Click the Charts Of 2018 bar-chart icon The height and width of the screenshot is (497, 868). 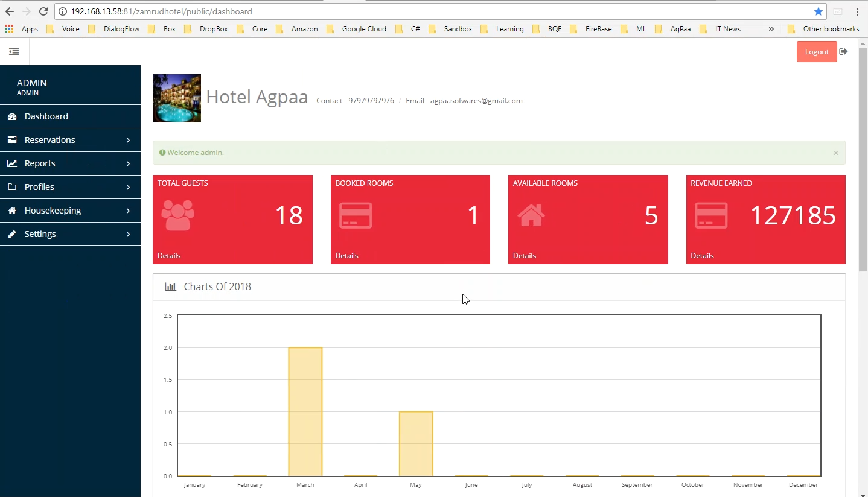click(171, 286)
